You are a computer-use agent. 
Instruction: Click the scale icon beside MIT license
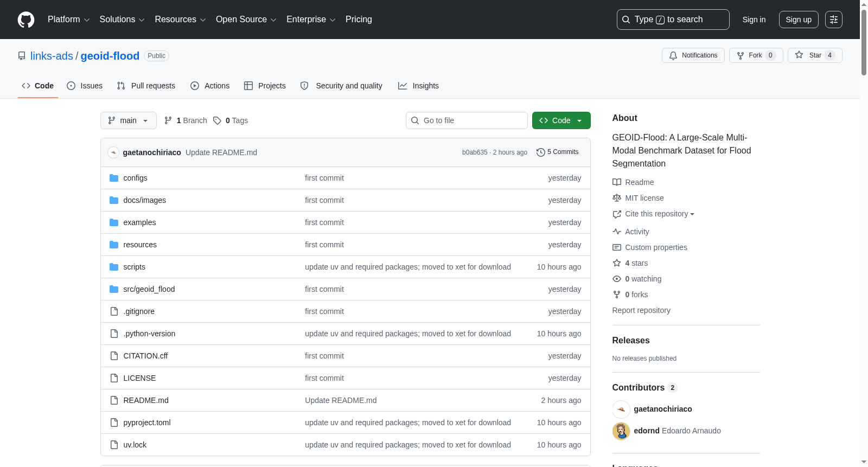click(617, 198)
